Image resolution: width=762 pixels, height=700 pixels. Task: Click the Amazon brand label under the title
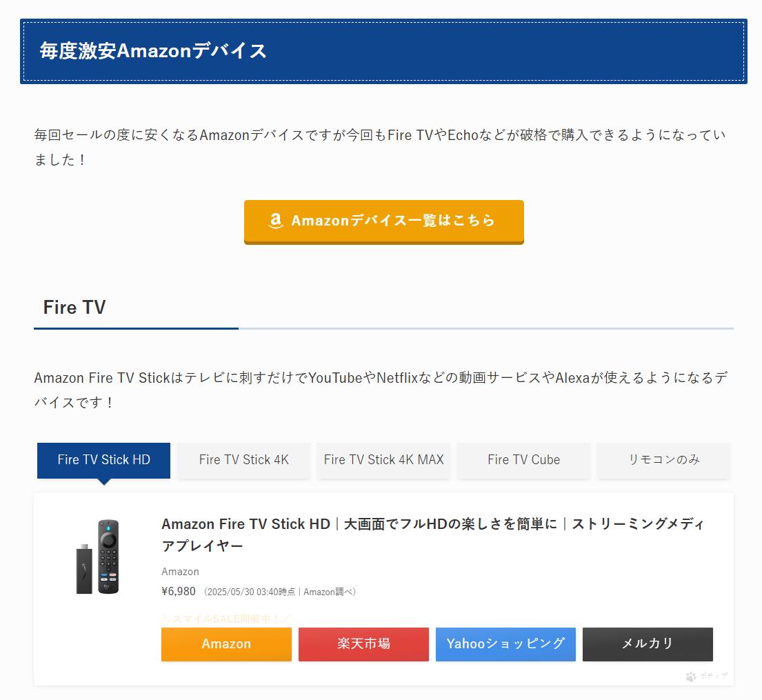click(180, 572)
